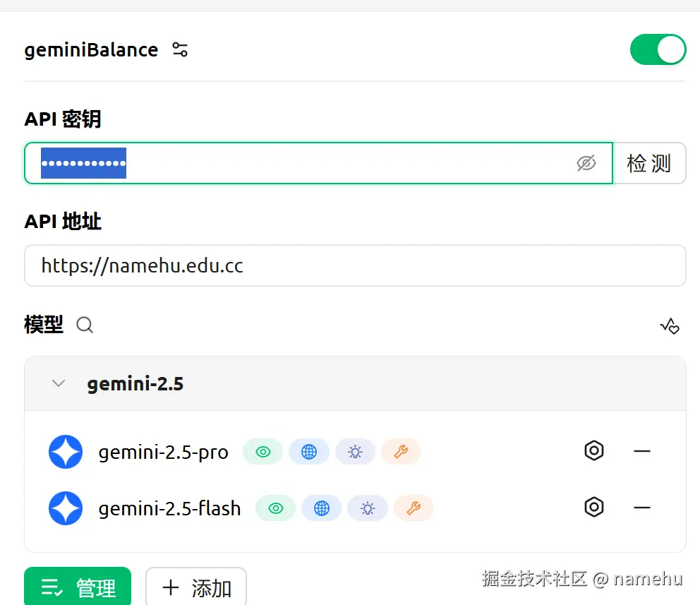
Task: Click the geminiBalance provider title
Action: (91, 49)
